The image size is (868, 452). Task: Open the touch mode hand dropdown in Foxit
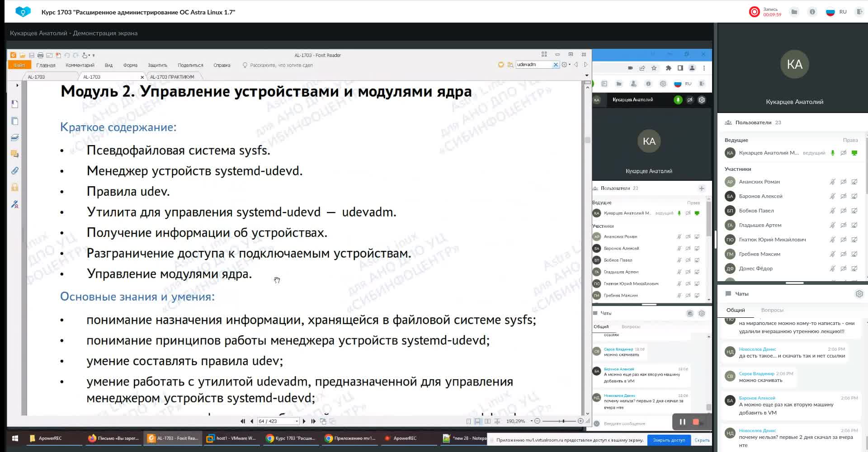point(86,55)
